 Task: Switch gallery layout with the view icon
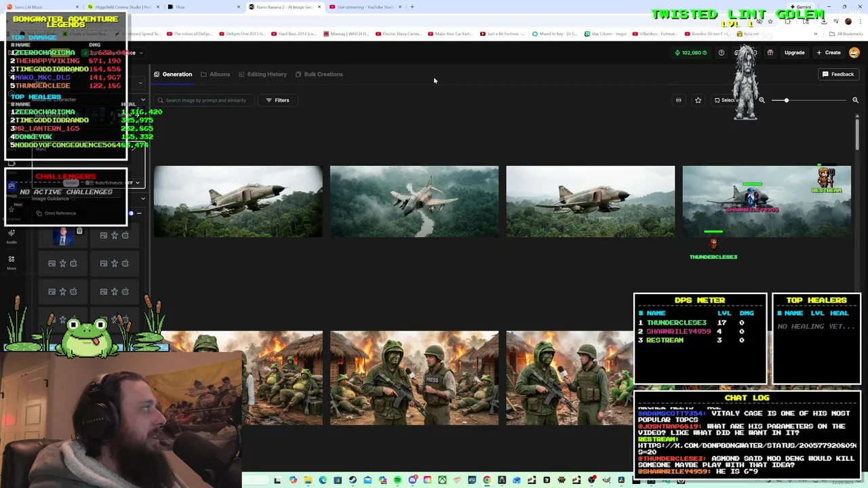(678, 100)
